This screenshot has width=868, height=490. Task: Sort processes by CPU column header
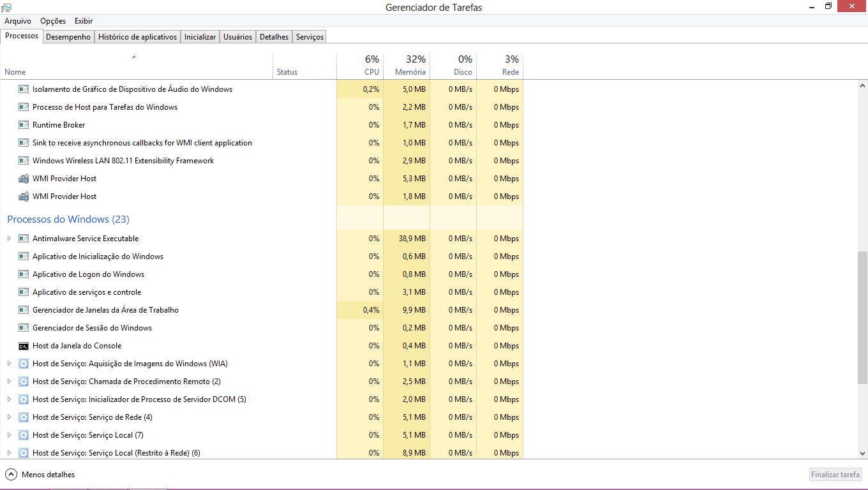pos(360,65)
